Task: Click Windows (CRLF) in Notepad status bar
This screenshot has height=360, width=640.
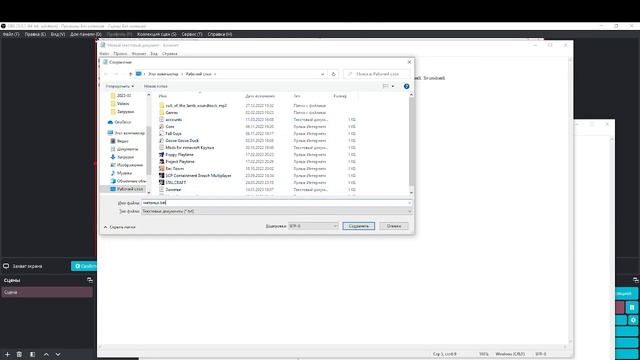Action: click(x=510, y=354)
